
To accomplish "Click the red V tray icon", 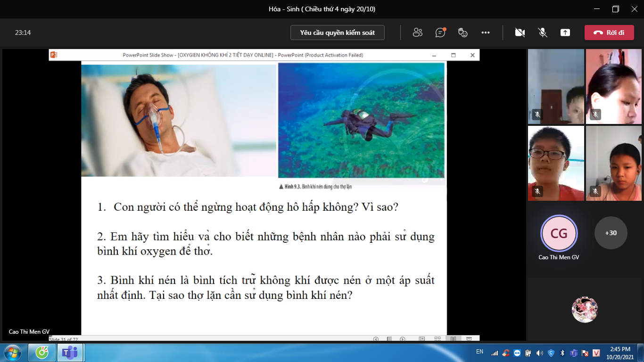I will coord(596,353).
